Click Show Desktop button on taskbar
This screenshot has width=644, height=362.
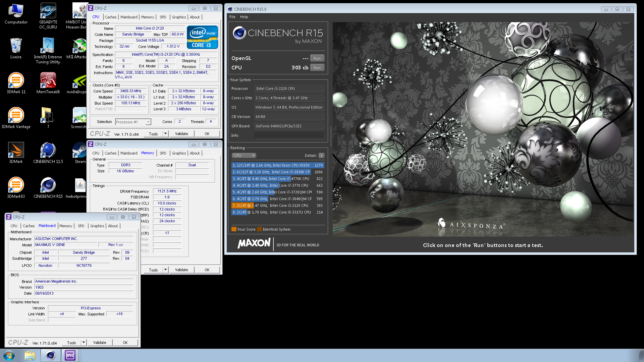[641, 355]
